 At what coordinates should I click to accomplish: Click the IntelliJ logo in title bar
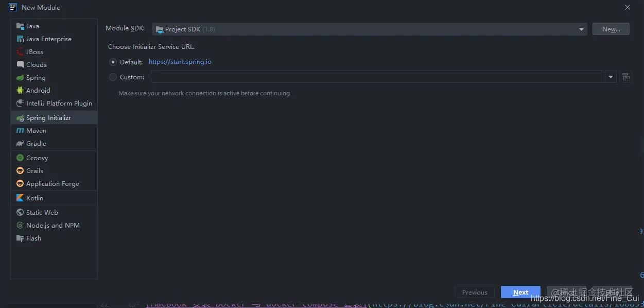pyautogui.click(x=13, y=7)
